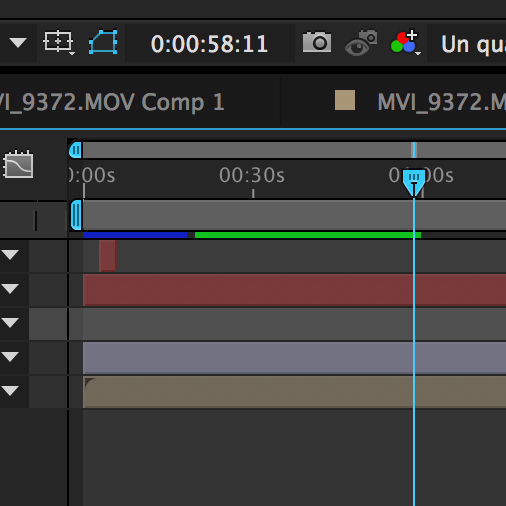
Task: Select the short red clip on first track
Action: (108, 256)
